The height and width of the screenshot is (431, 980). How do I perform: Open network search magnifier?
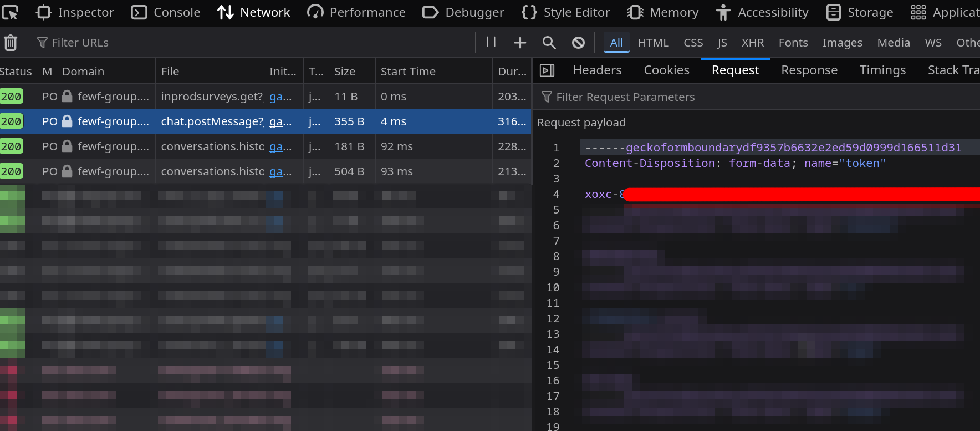(549, 43)
